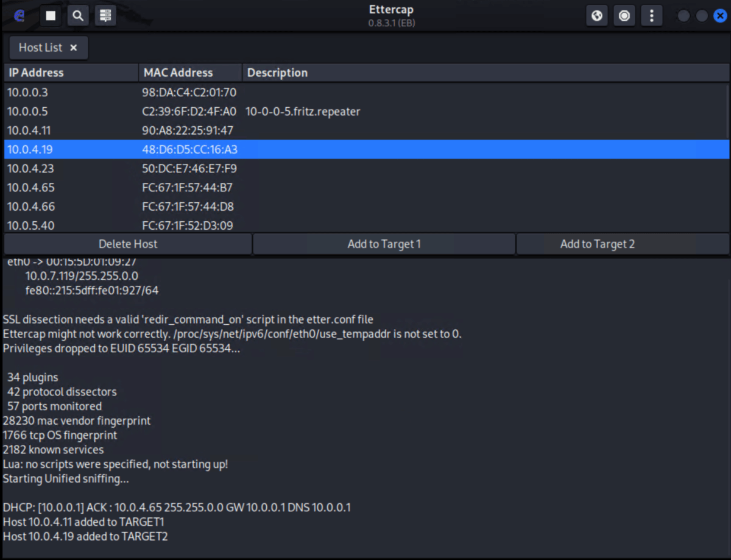Click the Ettercap logo icon
The width and height of the screenshot is (731, 560).
pos(18,15)
